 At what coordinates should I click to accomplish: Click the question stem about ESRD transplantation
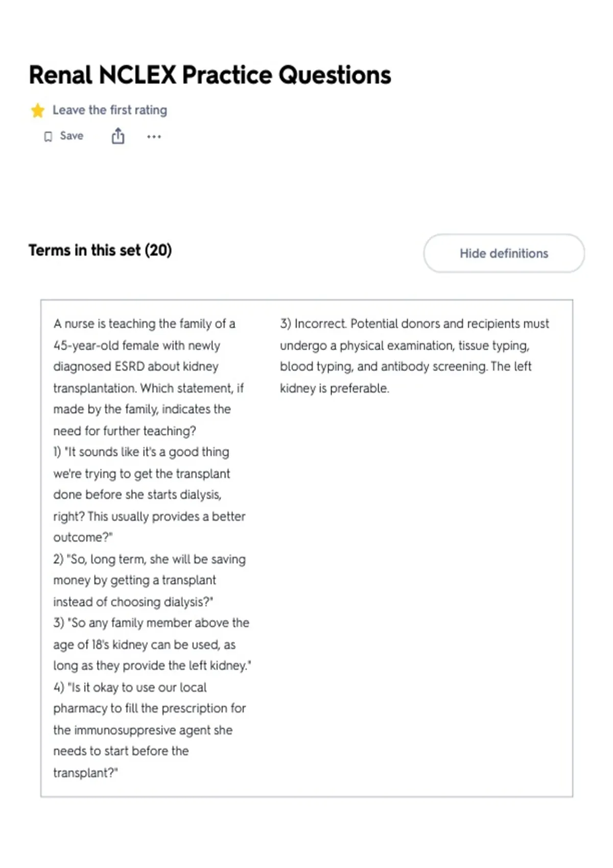coord(149,377)
